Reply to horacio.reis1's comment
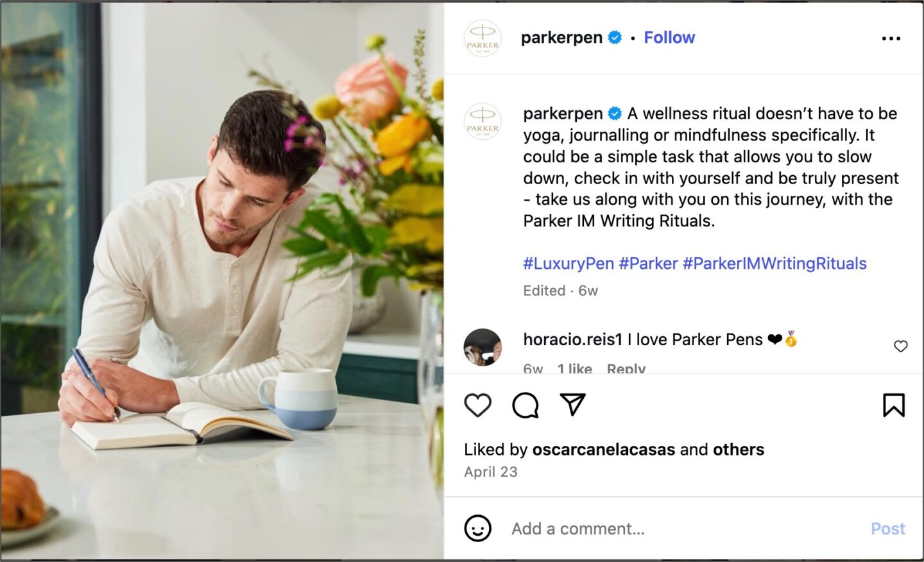The width and height of the screenshot is (924, 562). (626, 368)
